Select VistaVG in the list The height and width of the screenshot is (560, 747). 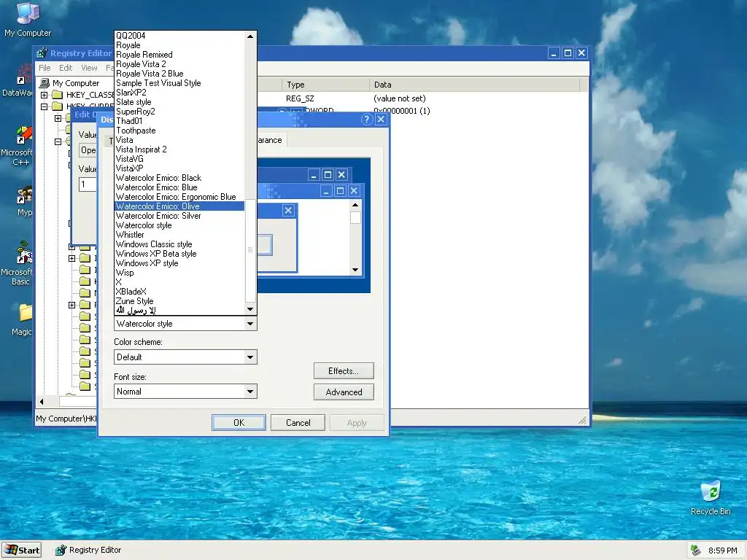(x=179, y=158)
